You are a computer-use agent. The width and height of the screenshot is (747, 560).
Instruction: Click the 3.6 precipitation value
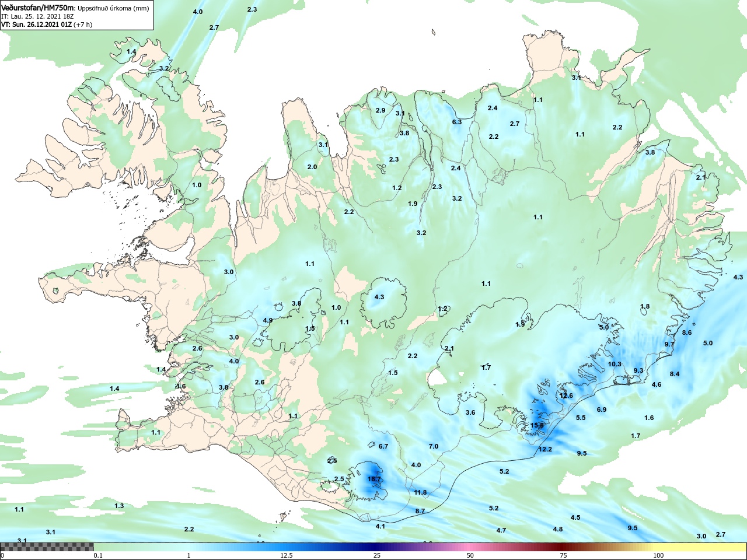coord(470,413)
